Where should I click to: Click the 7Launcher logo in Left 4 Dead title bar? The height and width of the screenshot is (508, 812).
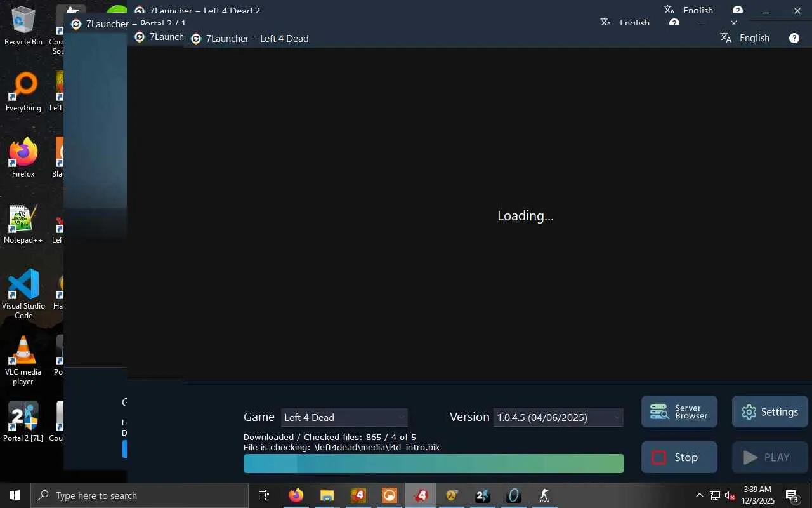tap(196, 39)
